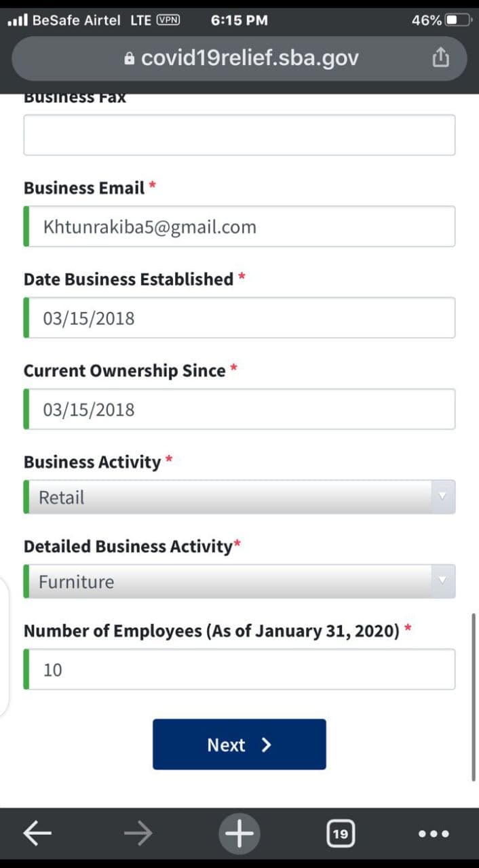
Task: Tap the covid19relief.sba.gov address bar
Action: click(x=249, y=58)
